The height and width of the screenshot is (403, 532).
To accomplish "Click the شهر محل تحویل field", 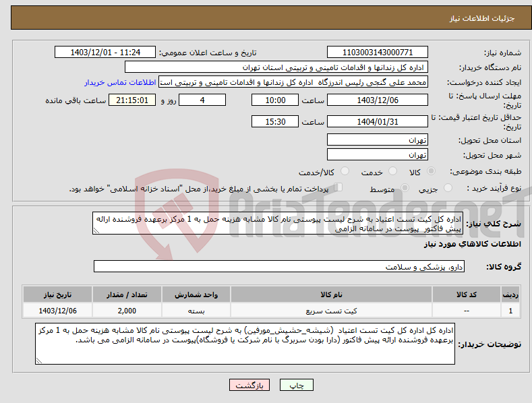I will click(x=378, y=155).
